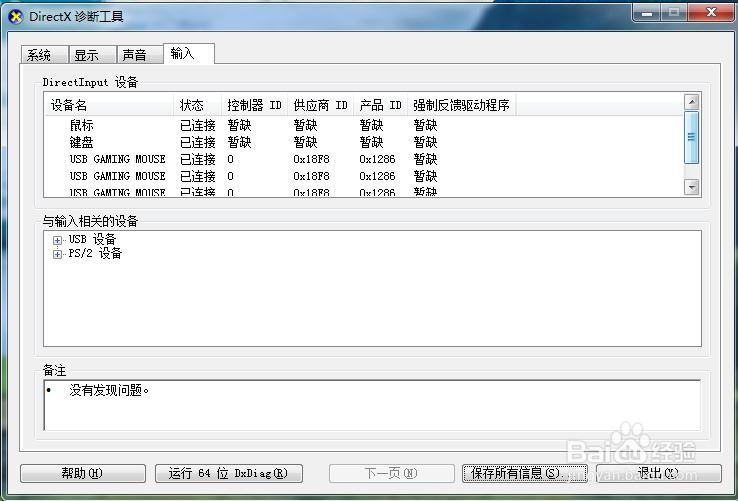
Task: Click the 产品 ID column header
Action: click(380, 105)
